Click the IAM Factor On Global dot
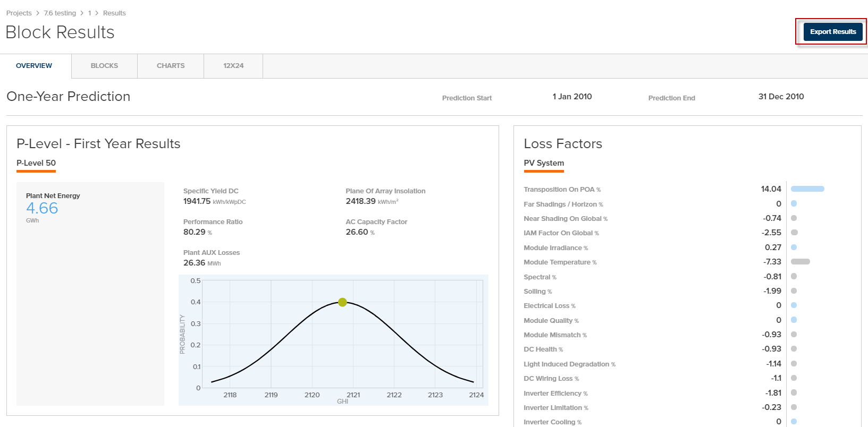This screenshot has width=868, height=427. [x=794, y=233]
